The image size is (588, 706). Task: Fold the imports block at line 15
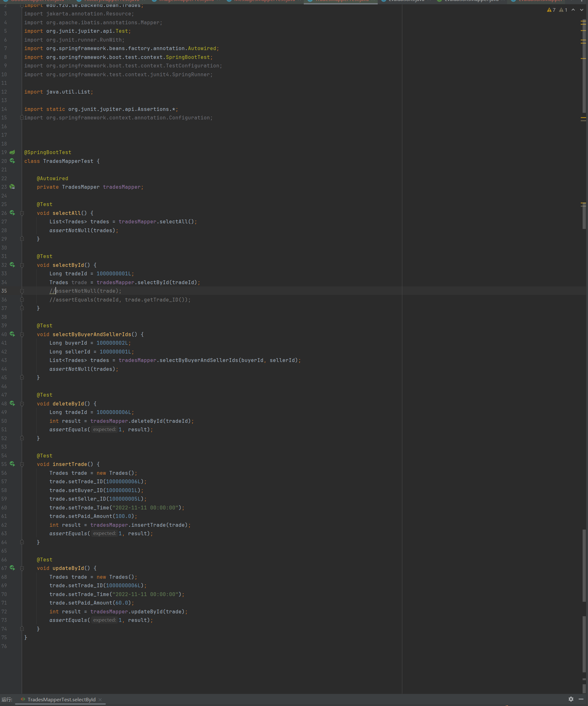click(x=22, y=117)
